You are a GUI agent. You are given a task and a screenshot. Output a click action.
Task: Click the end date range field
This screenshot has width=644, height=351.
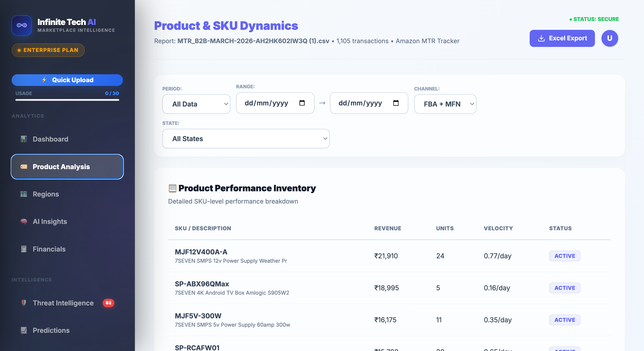pyautogui.click(x=369, y=103)
